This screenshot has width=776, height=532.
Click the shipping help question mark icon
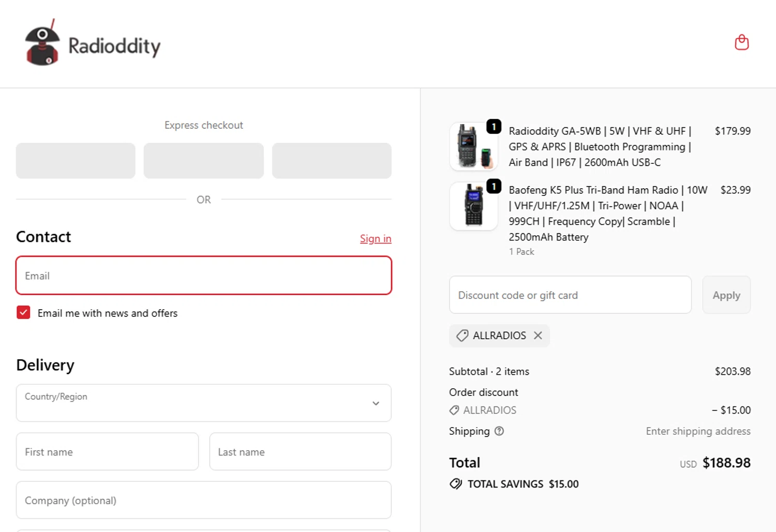(x=499, y=431)
